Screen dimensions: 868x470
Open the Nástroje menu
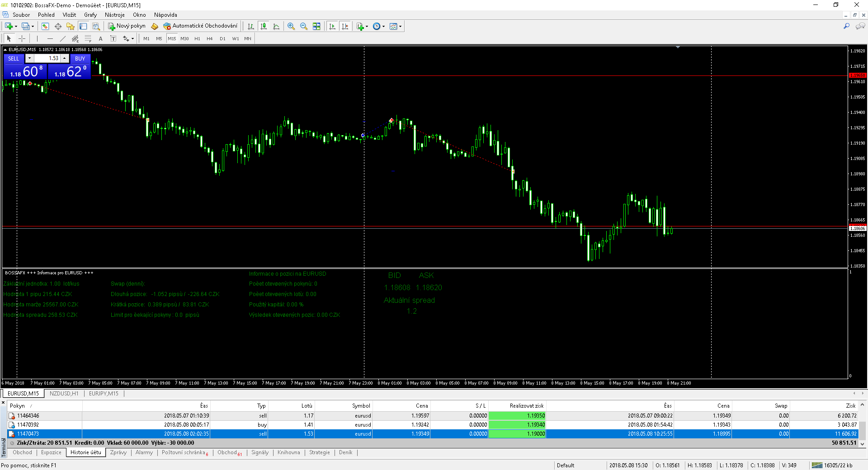coord(114,14)
